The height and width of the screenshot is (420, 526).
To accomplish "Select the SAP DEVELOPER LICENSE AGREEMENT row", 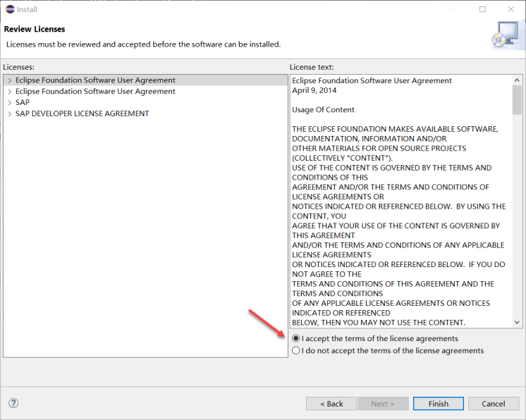I will coord(145,113).
